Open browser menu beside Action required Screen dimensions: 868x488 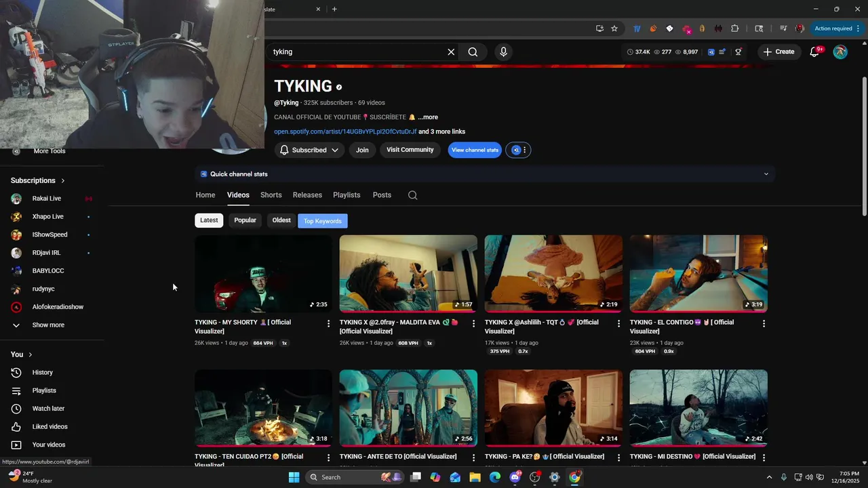pyautogui.click(x=859, y=28)
